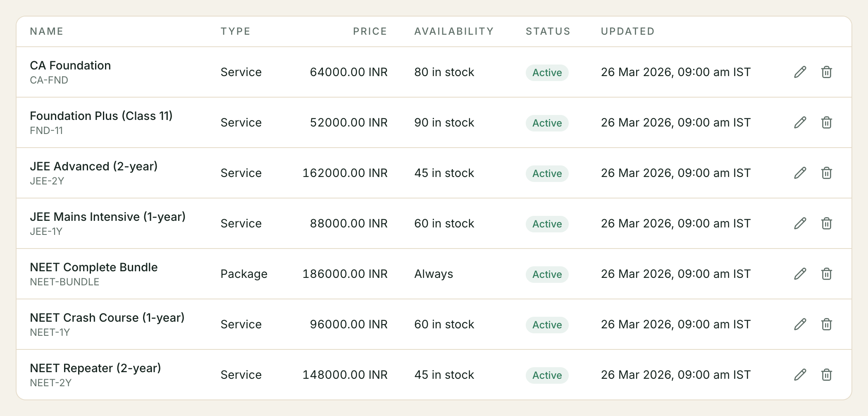
Task: Click the Package type cell
Action: (244, 274)
